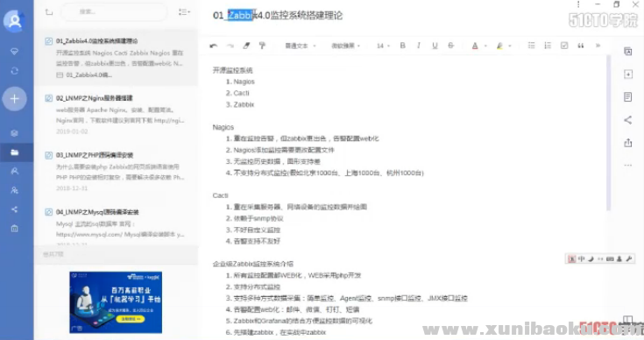Click the add-to-note plus icon on right panel
Screen dimensions: 644x340
[628, 74]
